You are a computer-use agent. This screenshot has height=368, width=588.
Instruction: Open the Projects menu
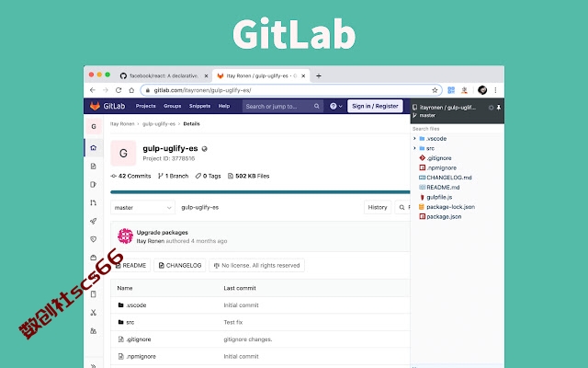coord(145,106)
